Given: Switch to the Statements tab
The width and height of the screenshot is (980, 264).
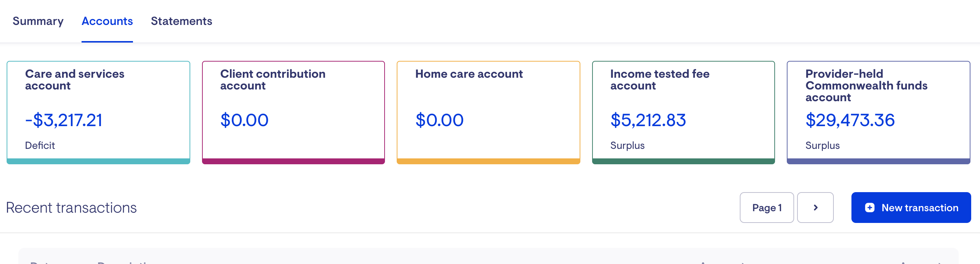Looking at the screenshot, I should pos(181,21).
